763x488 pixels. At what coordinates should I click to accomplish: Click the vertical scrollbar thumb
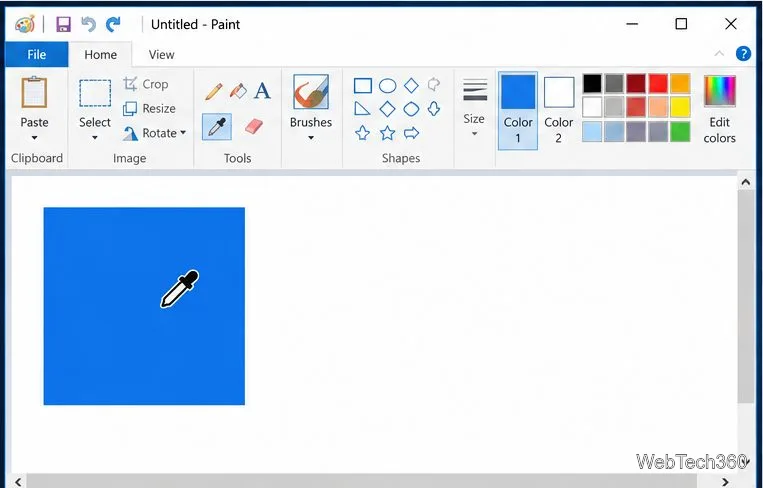coord(745,297)
